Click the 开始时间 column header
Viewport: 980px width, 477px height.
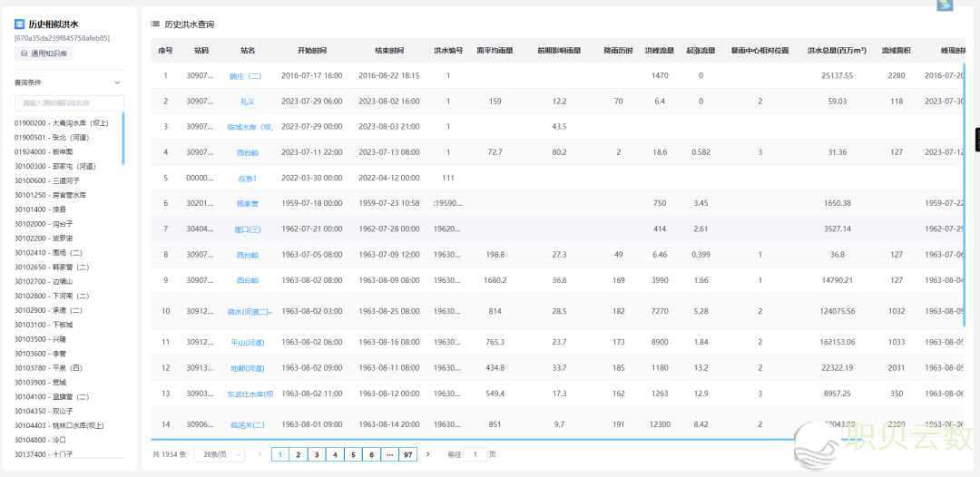coord(312,51)
